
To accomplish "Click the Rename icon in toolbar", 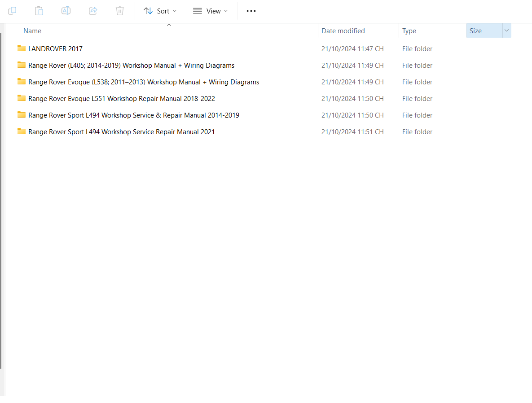I will click(x=66, y=11).
